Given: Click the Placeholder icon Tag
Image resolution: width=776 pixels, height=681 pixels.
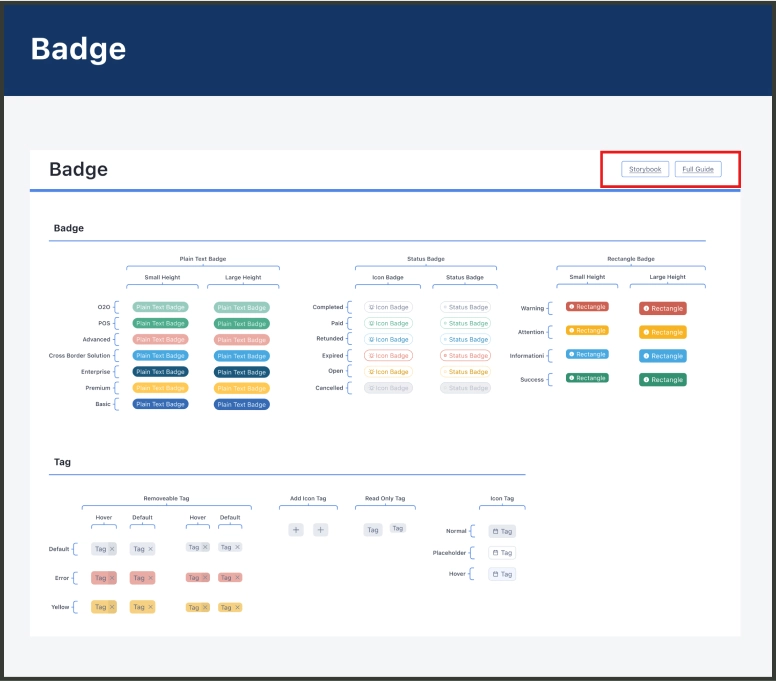Looking at the screenshot, I should click(502, 553).
